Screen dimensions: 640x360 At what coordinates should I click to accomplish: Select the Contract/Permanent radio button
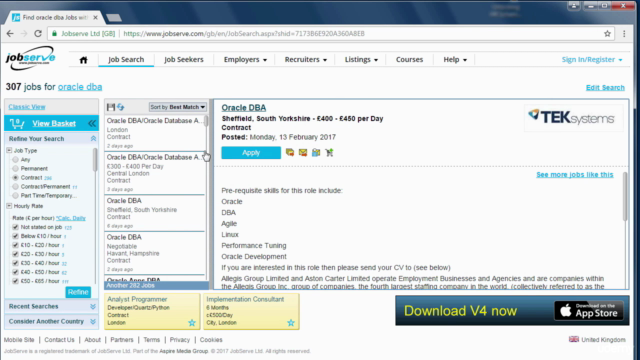(16, 187)
